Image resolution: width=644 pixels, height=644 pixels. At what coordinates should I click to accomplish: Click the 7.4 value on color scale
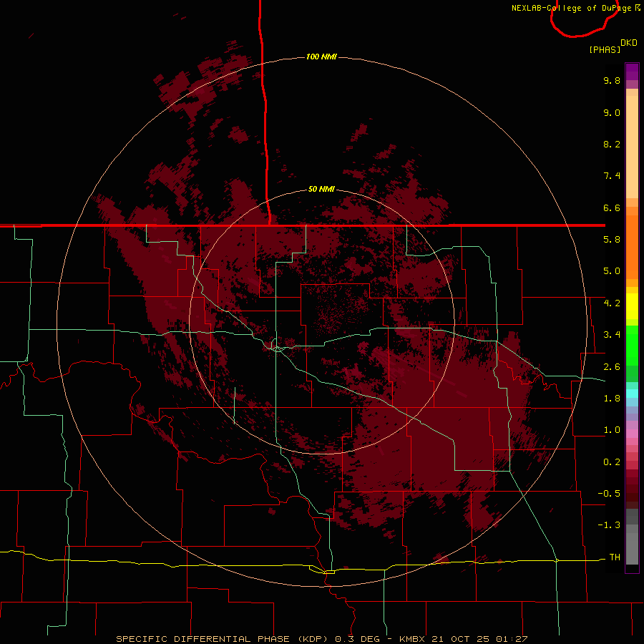pos(612,176)
